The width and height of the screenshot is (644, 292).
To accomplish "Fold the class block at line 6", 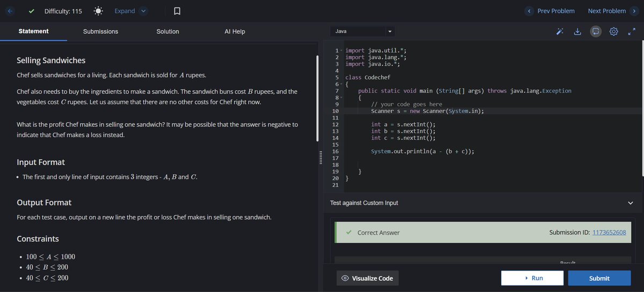I will pyautogui.click(x=341, y=84).
